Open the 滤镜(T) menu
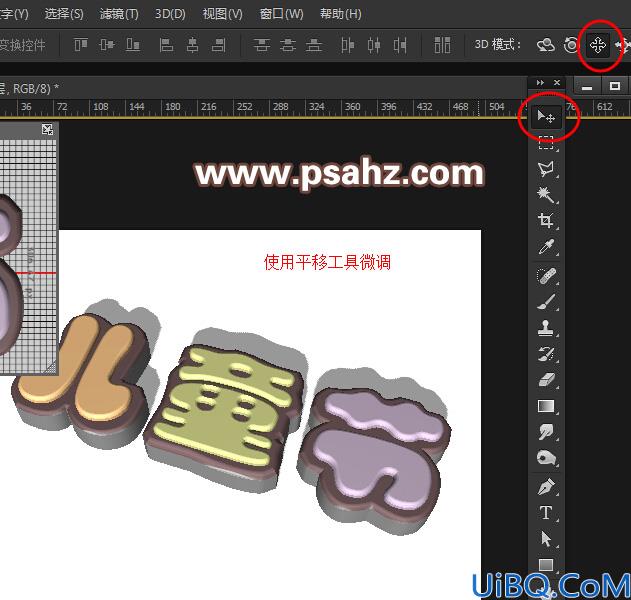Viewport: 631px width, 600px height. click(x=119, y=14)
